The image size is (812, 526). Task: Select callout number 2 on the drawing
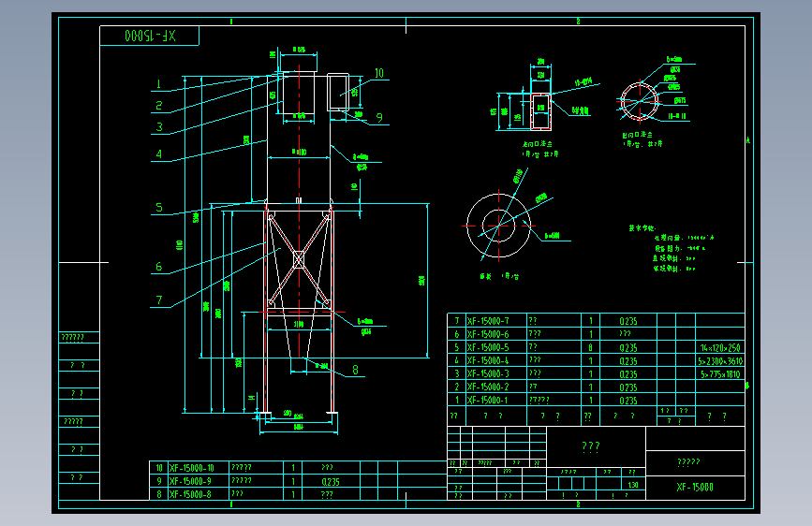tap(159, 106)
